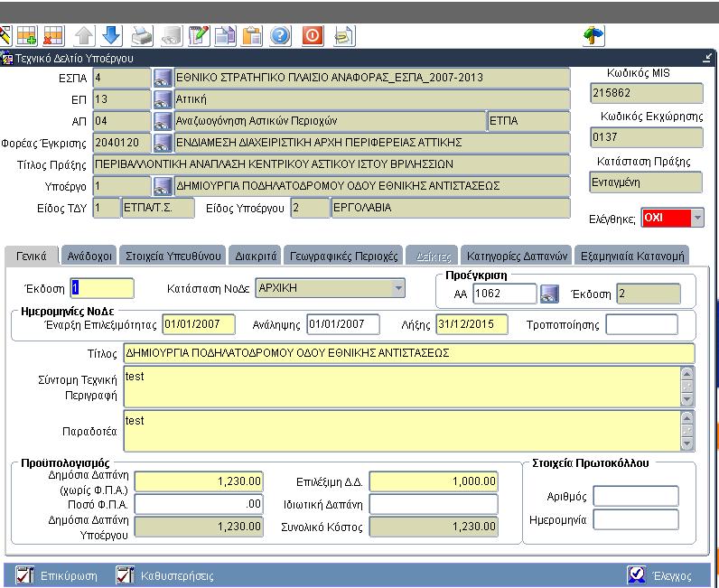The height and width of the screenshot is (588, 719).
Task: Click the Καθυστερήσεις button label
Action: [177, 576]
